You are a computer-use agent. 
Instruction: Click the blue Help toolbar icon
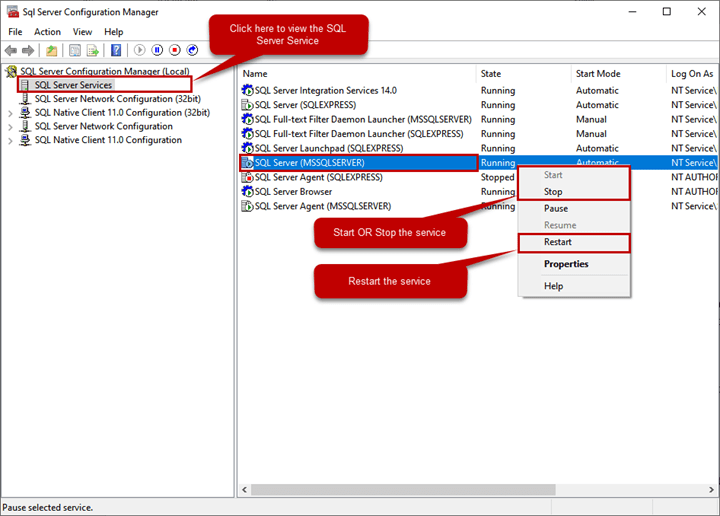click(x=116, y=50)
